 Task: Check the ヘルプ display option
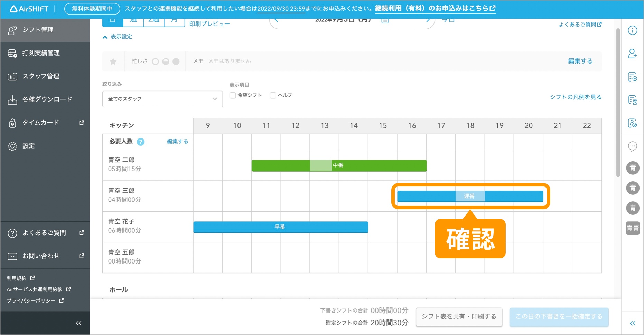(273, 95)
